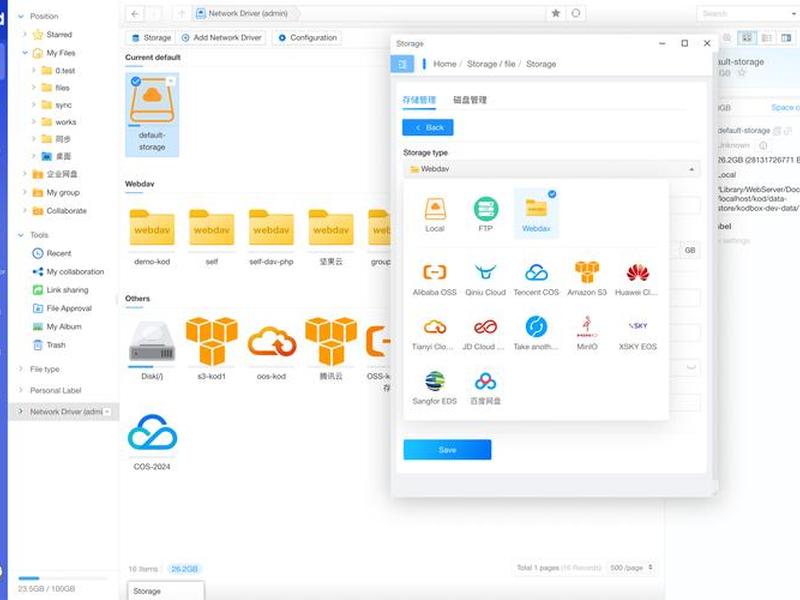This screenshot has height=600, width=800.
Task: Open Collaborate in tree
Action: click(60, 211)
